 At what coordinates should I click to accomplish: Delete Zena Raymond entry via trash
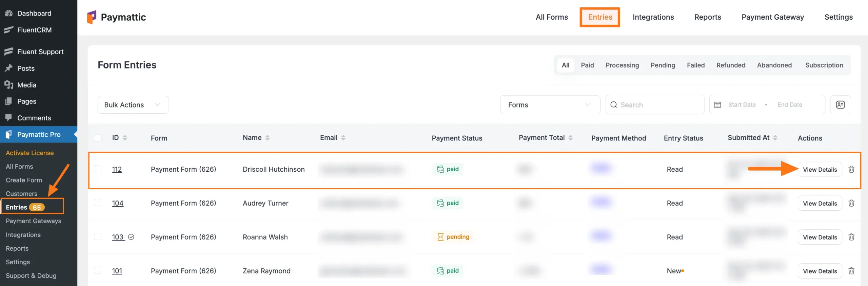pyautogui.click(x=851, y=271)
